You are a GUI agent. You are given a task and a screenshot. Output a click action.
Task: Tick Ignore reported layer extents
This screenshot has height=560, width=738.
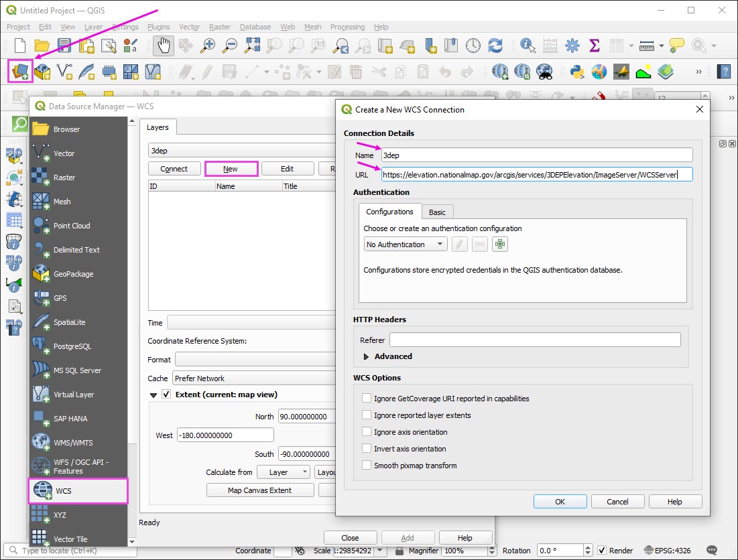tap(367, 415)
